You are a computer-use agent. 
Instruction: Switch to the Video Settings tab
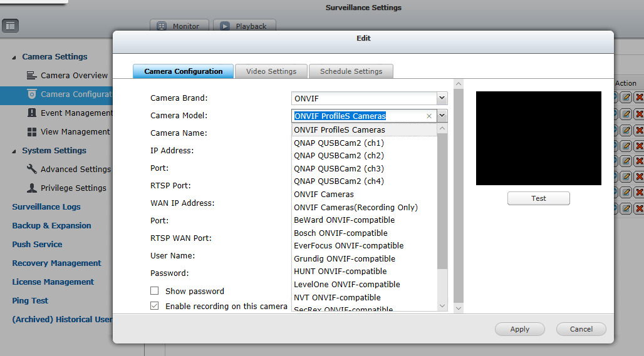pyautogui.click(x=271, y=71)
